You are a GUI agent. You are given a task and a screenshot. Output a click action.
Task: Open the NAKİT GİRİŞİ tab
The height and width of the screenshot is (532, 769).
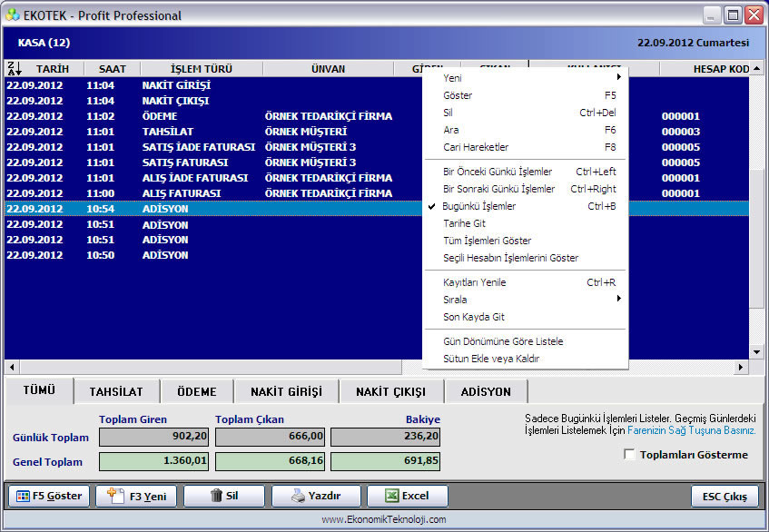coord(286,392)
